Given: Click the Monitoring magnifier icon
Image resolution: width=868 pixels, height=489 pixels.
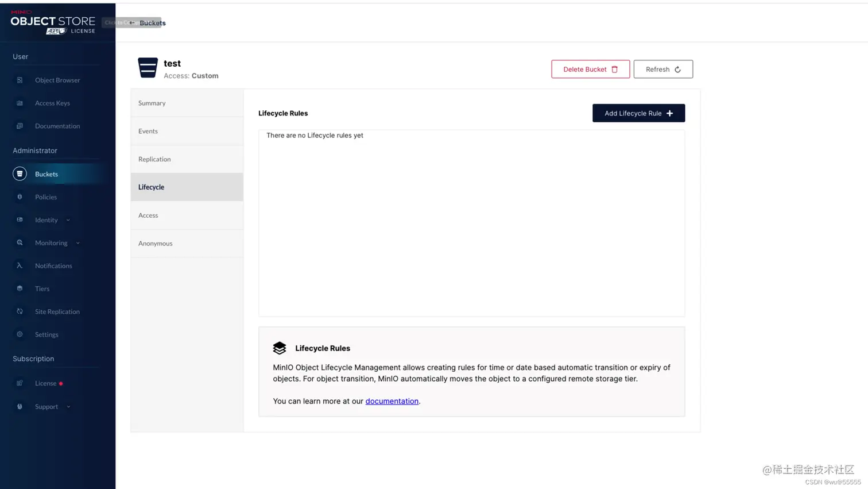Looking at the screenshot, I should click(x=20, y=242).
